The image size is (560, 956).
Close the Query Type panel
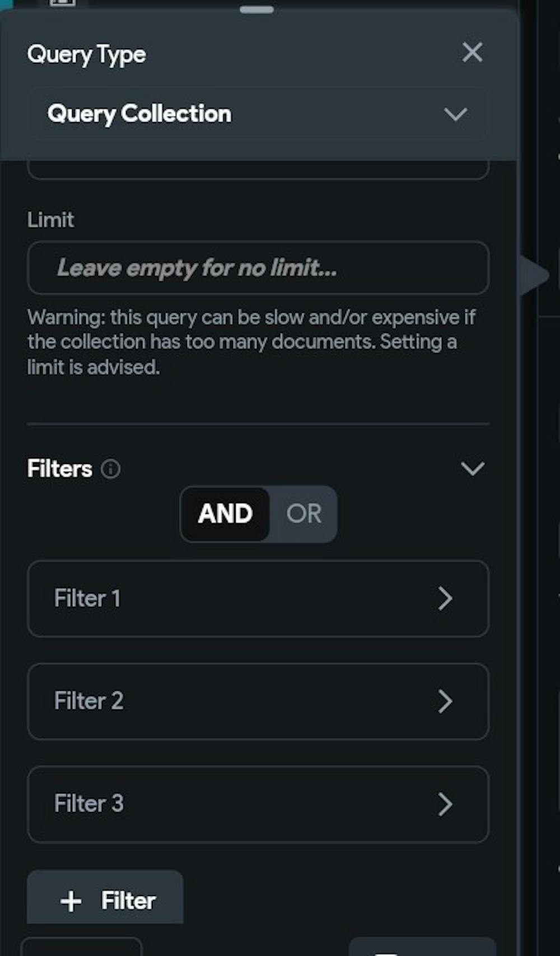pos(472,53)
